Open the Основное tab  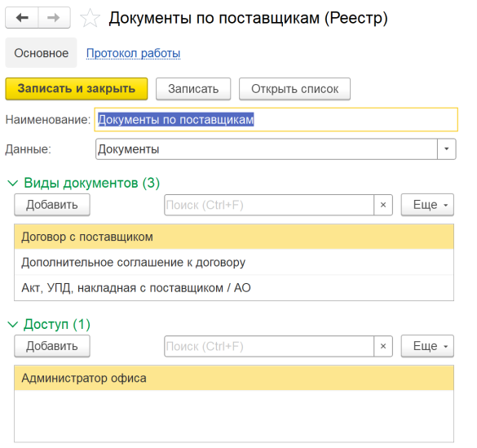[x=41, y=53]
